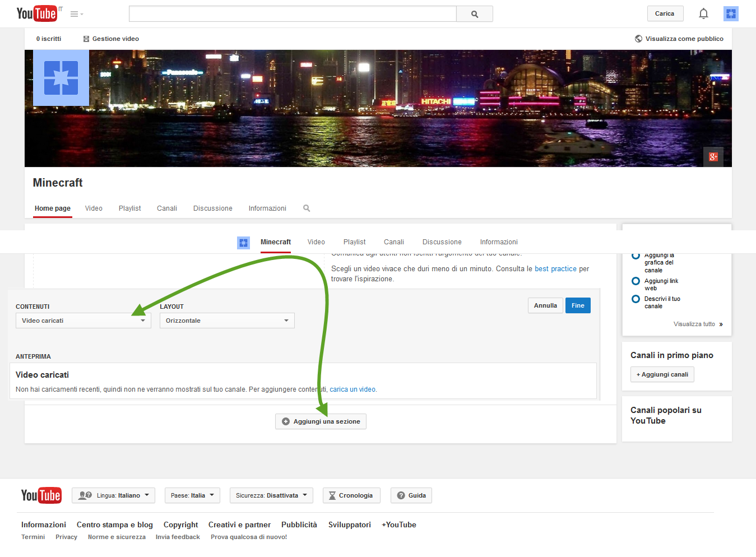756x557 pixels.
Task: Open the guide menu hamburger icon
Action: click(x=76, y=14)
